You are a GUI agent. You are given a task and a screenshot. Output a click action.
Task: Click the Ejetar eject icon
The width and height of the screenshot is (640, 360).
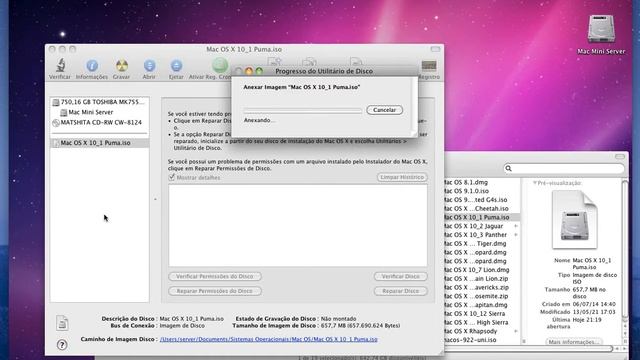(x=176, y=65)
